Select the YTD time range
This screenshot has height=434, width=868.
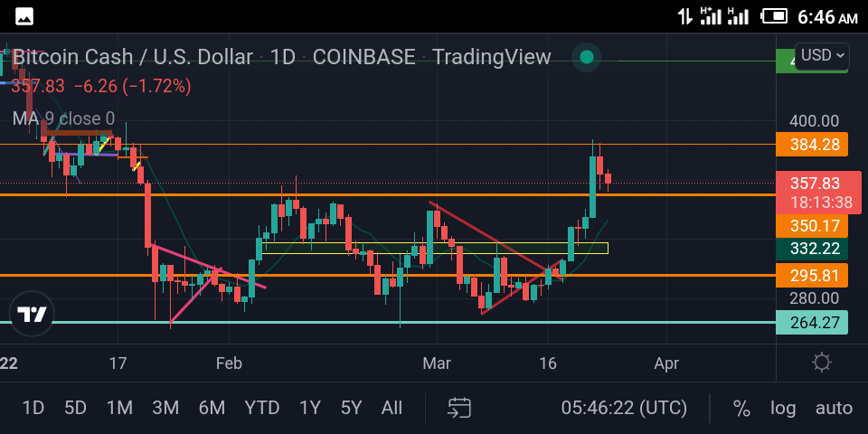[262, 409]
